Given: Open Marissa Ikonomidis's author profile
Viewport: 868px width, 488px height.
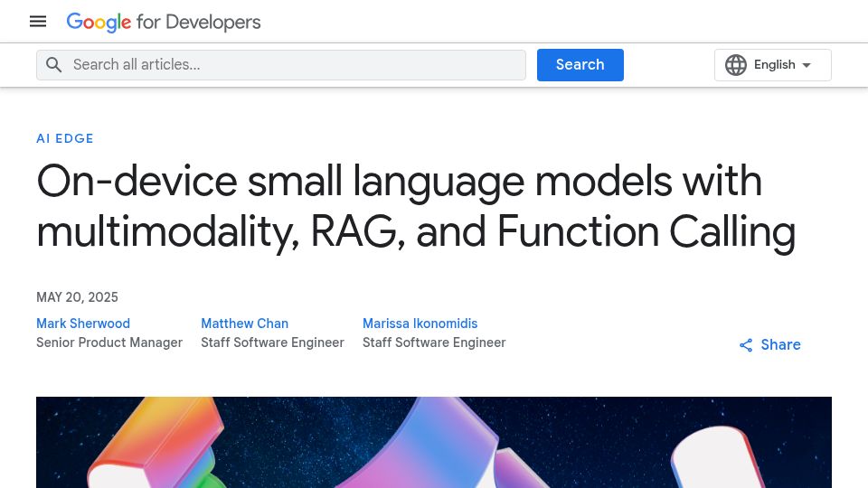Looking at the screenshot, I should coord(420,324).
